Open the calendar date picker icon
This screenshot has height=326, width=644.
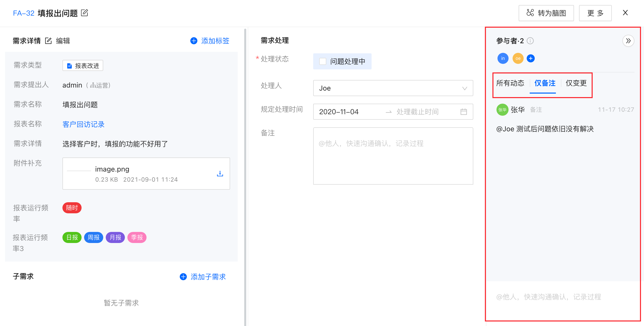pyautogui.click(x=463, y=112)
